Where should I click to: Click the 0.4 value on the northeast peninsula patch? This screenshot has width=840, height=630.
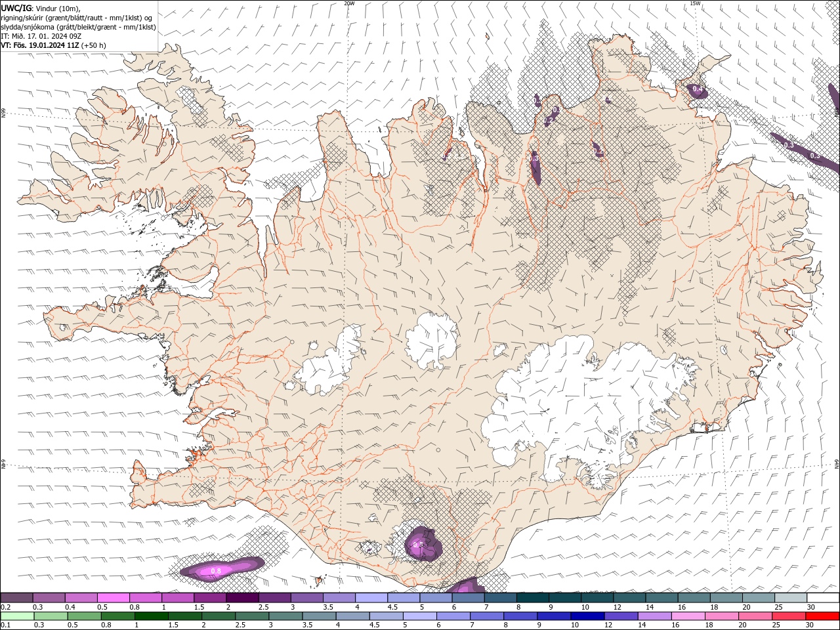(697, 89)
